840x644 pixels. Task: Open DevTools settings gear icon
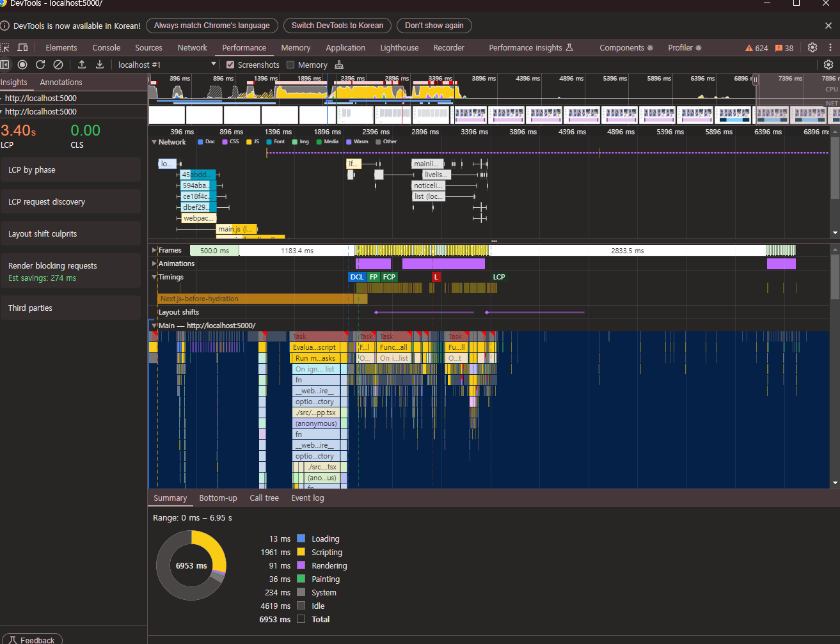click(812, 47)
